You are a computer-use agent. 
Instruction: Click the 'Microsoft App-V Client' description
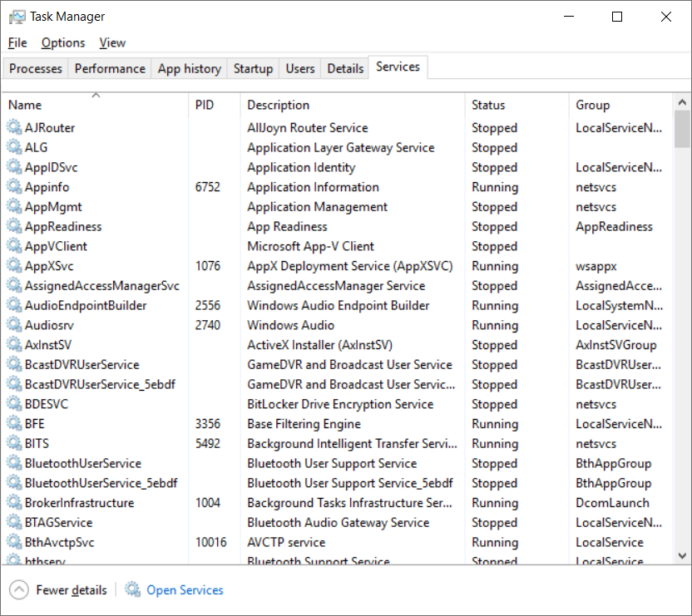point(311,246)
